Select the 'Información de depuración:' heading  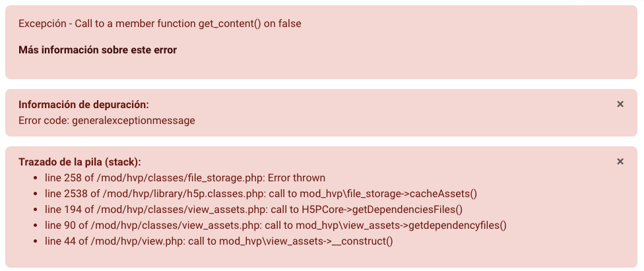tap(84, 105)
